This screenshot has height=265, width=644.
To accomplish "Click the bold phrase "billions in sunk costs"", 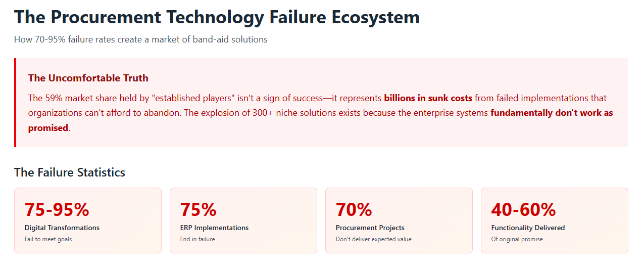I will (428, 98).
